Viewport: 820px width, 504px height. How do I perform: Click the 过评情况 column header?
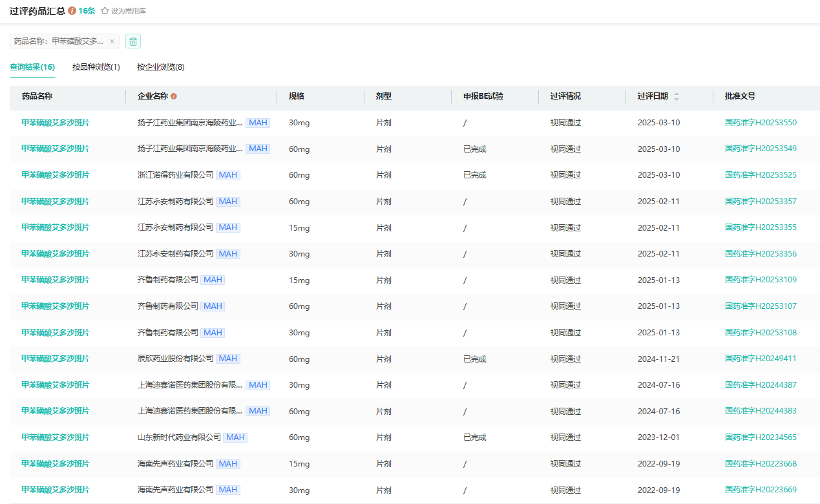[565, 96]
